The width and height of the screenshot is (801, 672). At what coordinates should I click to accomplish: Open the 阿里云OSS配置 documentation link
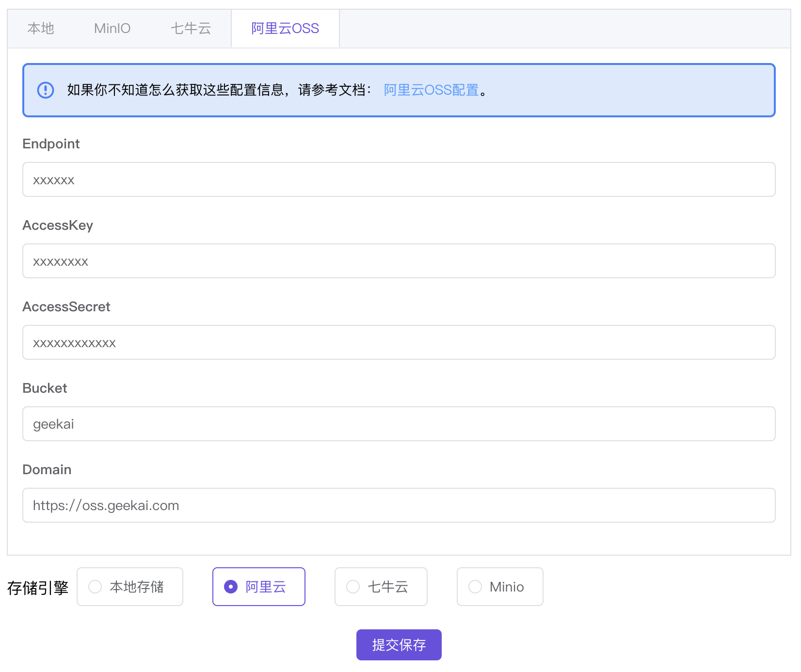click(431, 90)
